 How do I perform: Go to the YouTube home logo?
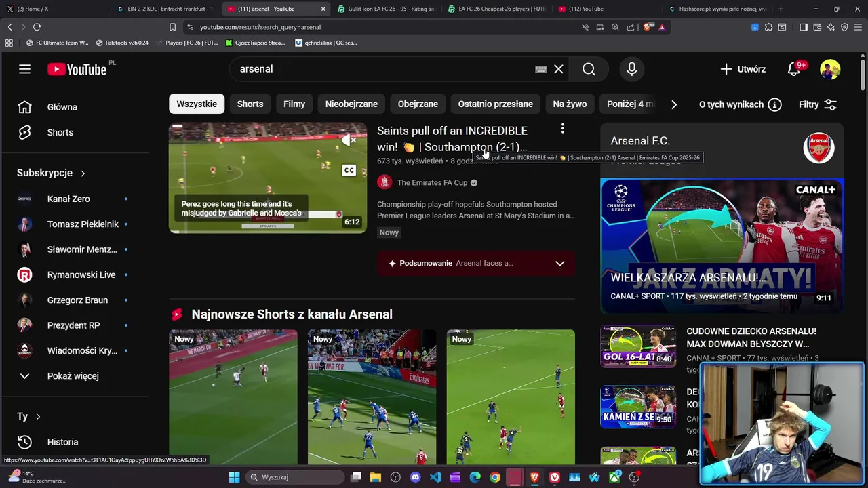click(x=77, y=69)
